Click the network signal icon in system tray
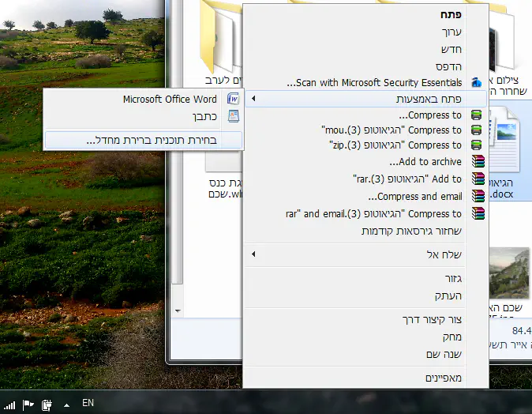 pos(10,405)
